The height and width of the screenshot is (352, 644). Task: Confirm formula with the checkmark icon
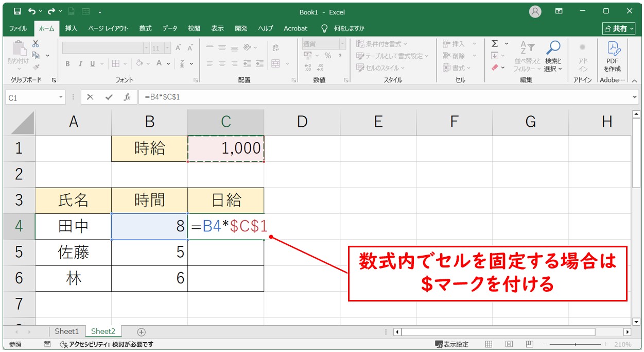click(x=109, y=97)
